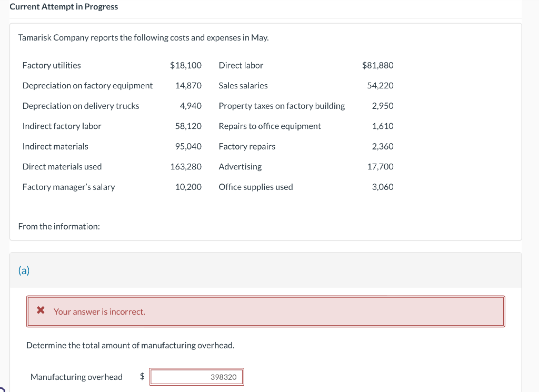Select the 14,870 amount
The image size is (539, 392).
(188, 86)
